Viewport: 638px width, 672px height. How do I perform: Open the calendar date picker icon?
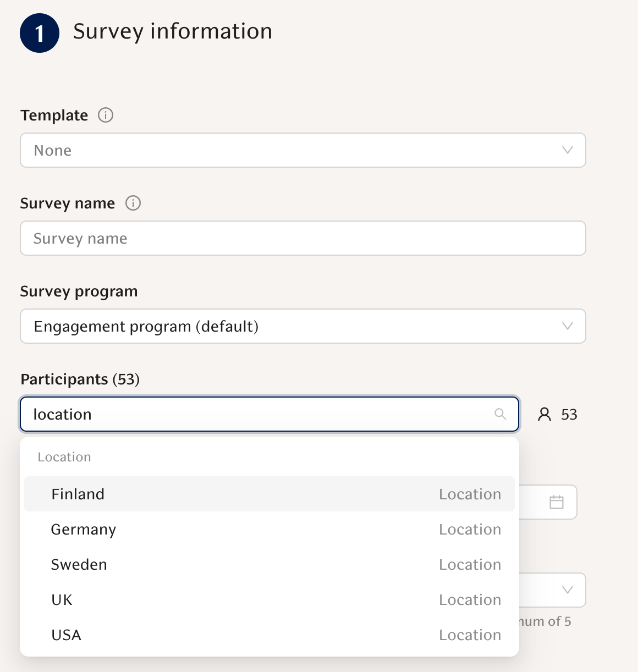[x=557, y=502]
